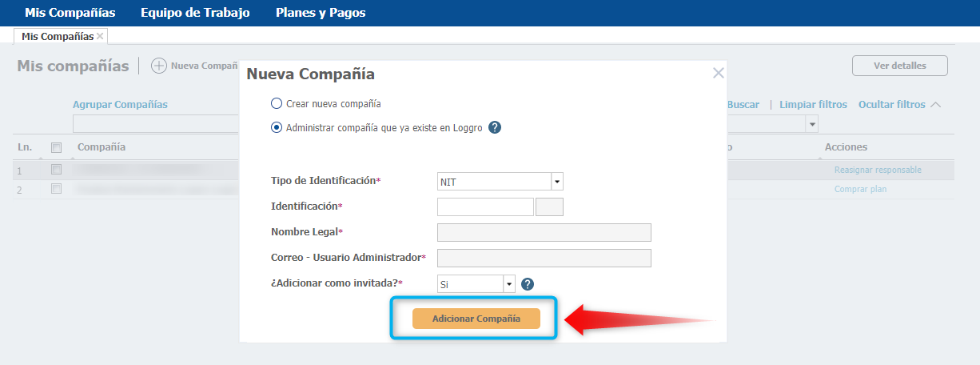Close the Nueva Compañía dialog
Viewport: 980px width, 365px height.
(x=718, y=73)
